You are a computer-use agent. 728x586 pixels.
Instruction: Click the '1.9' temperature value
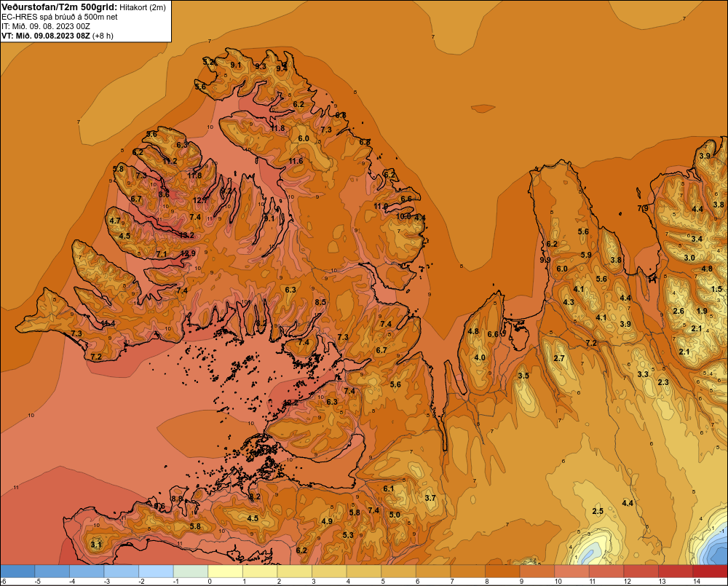[702, 311]
